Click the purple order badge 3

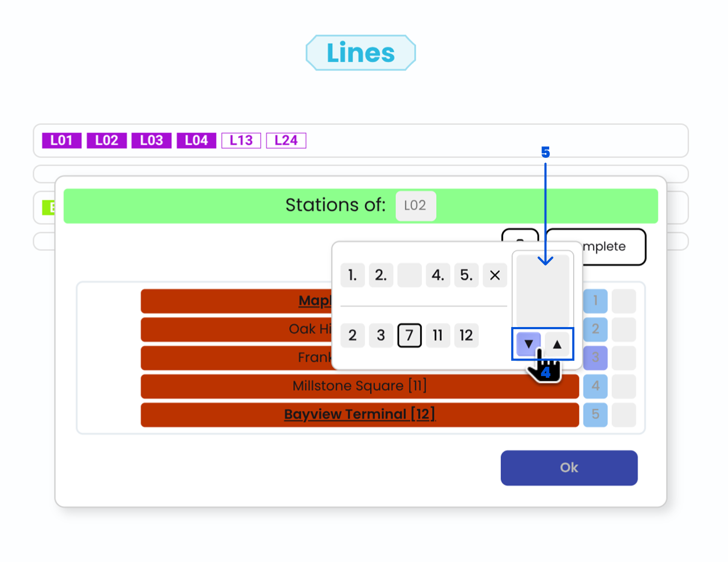595,357
